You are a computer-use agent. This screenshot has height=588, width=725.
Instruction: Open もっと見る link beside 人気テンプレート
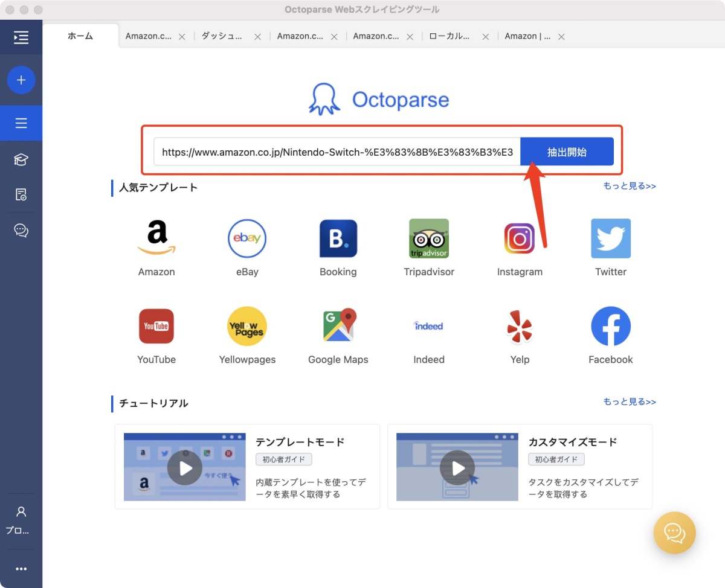coord(630,186)
